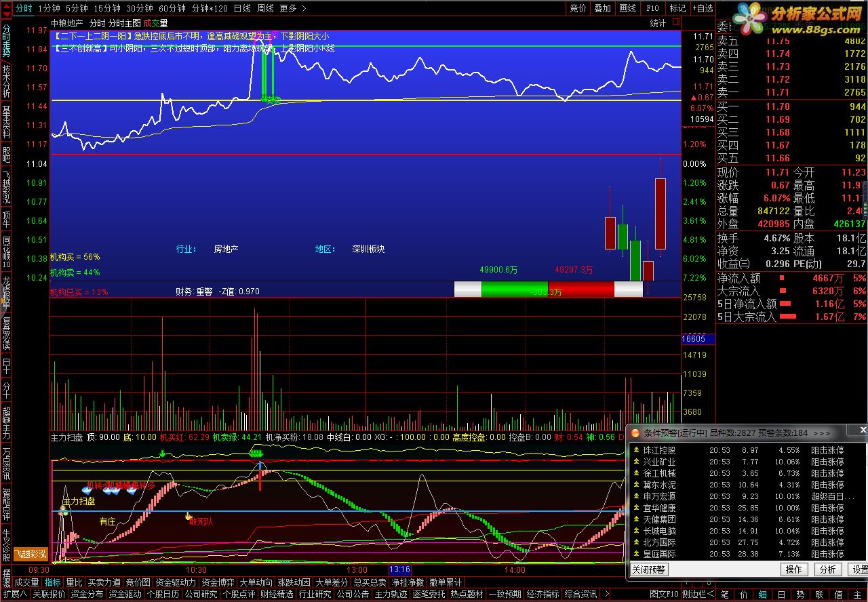Viewport: 868px width, 602px height.
Task: Toggle the 侧边栏 sidebar collapse control
Action: [697, 595]
